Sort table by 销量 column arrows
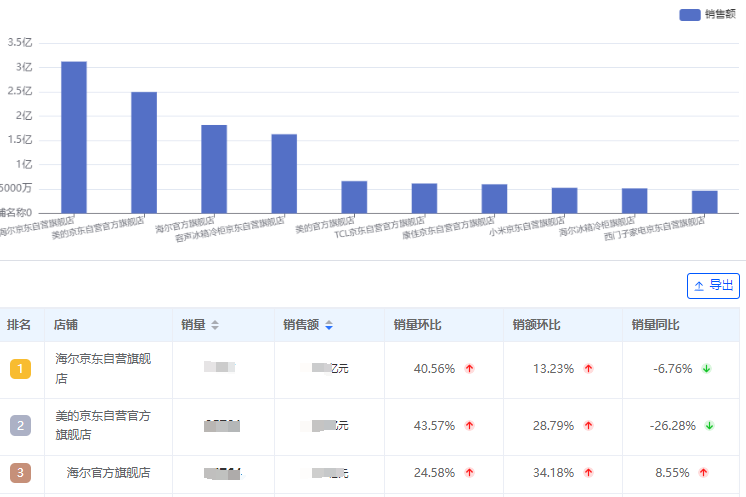 (215, 325)
